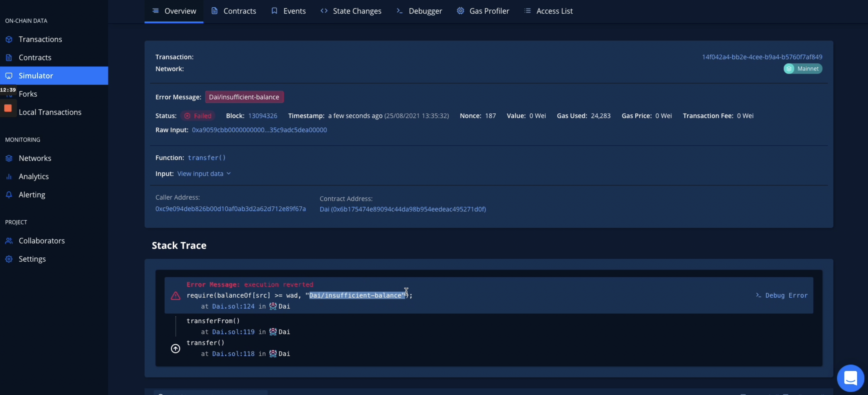Click the Mainnet badge network icon

[789, 69]
